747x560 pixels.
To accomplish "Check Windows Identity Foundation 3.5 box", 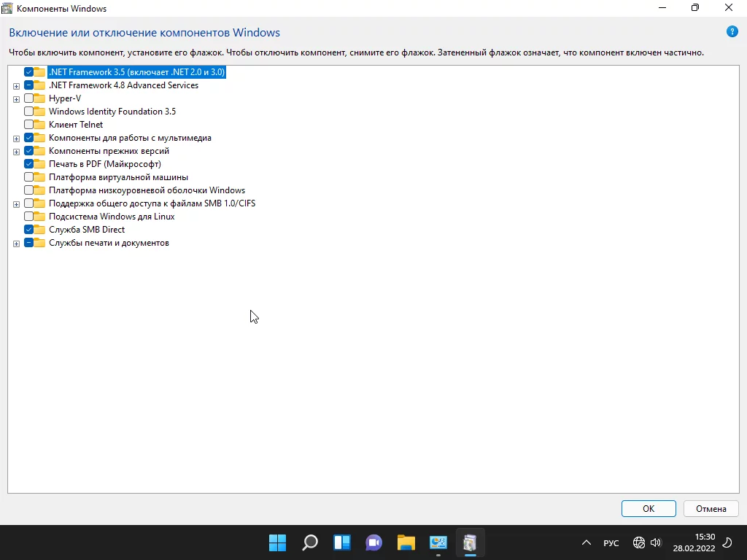I will [28, 112].
